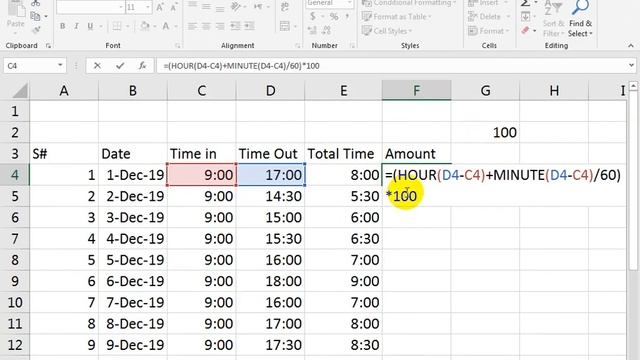Open Cell Styles menu
The height and width of the screenshot is (360, 640).
pyautogui.click(x=387, y=31)
